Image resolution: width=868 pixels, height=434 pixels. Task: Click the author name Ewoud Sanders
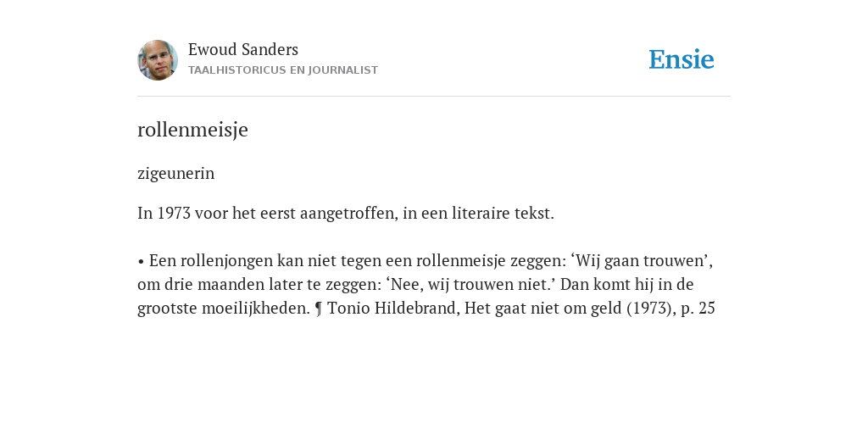point(243,49)
